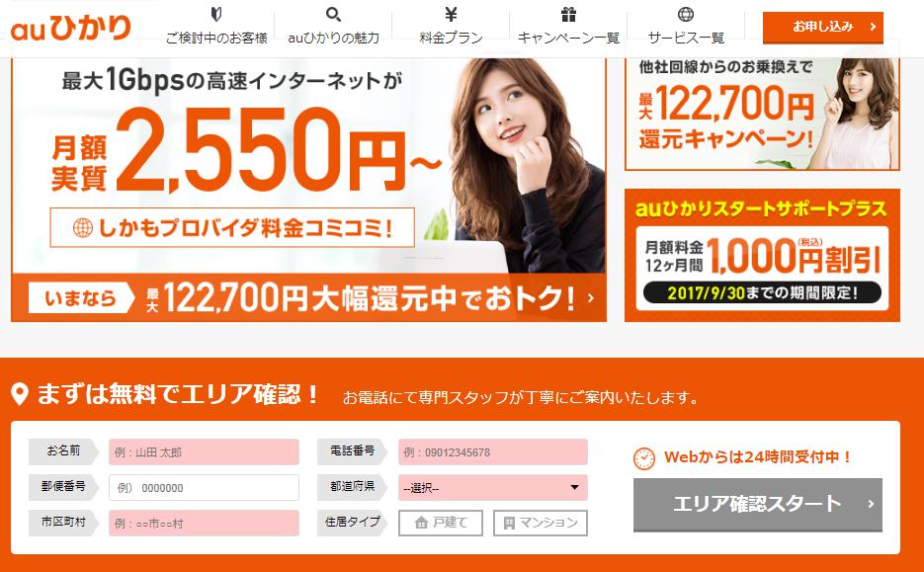
Task: Click the globe icon above サービス一覧
Action: (x=686, y=14)
